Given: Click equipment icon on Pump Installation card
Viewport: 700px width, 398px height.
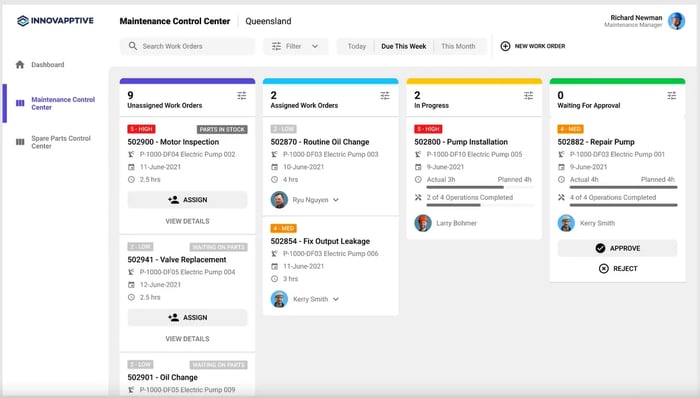Looking at the screenshot, I should tap(418, 154).
